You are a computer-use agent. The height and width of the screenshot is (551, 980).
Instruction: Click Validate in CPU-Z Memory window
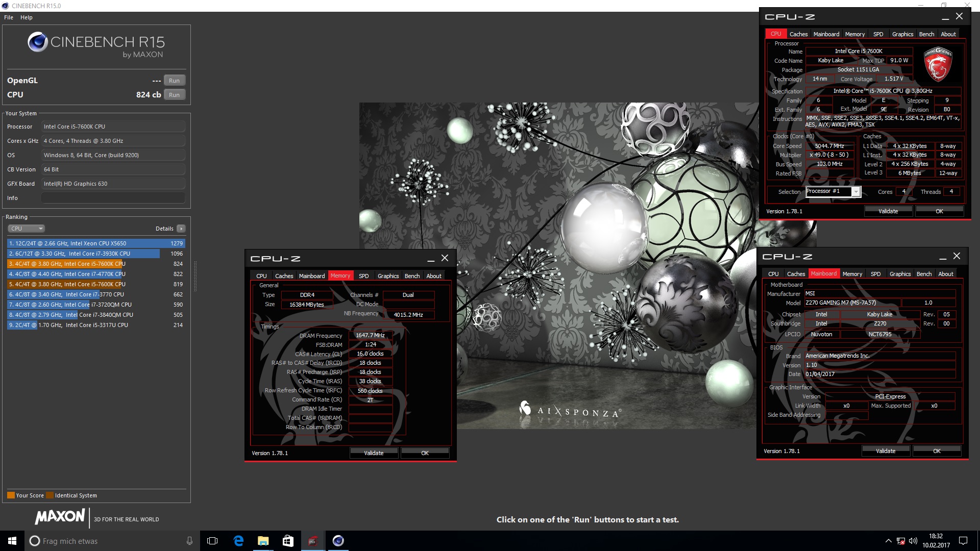374,453
